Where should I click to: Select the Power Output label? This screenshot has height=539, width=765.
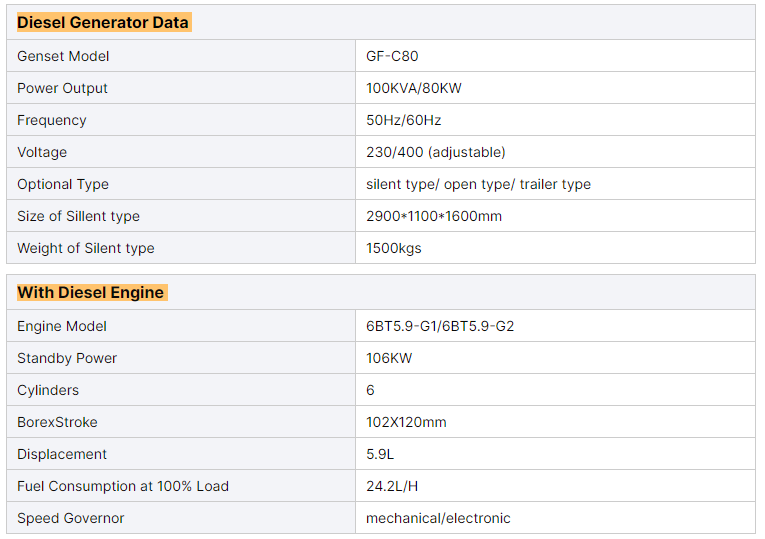coord(62,88)
